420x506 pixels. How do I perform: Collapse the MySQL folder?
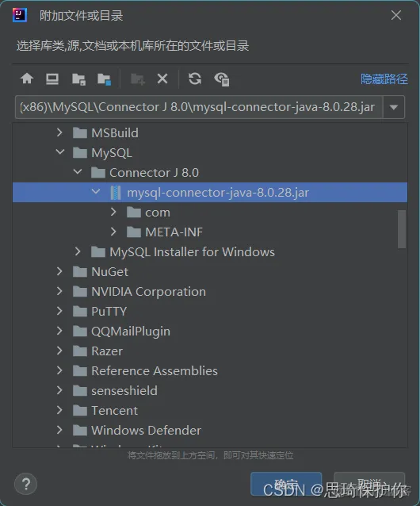[60, 152]
